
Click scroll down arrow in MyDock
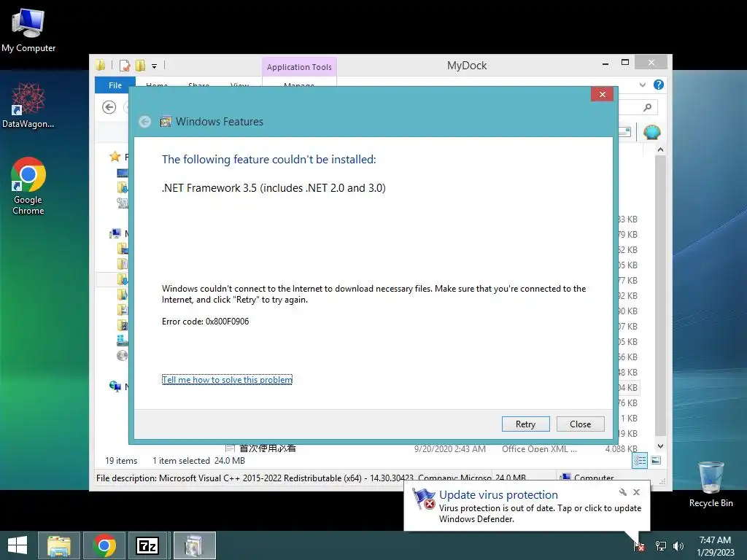660,446
